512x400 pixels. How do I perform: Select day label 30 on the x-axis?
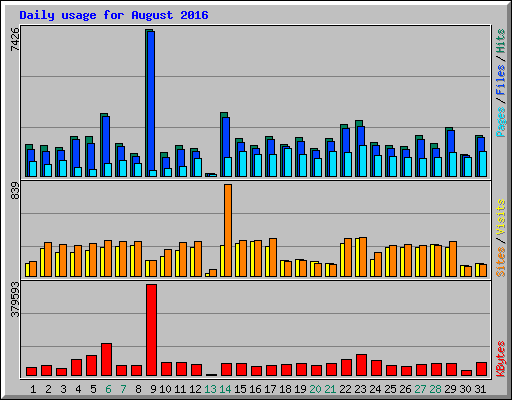[x=465, y=389]
